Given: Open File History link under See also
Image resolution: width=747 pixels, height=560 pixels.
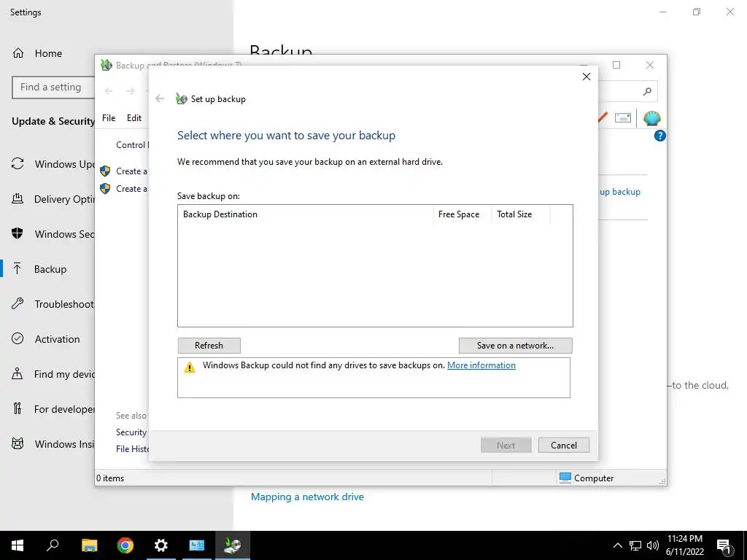Looking at the screenshot, I should pyautogui.click(x=132, y=448).
